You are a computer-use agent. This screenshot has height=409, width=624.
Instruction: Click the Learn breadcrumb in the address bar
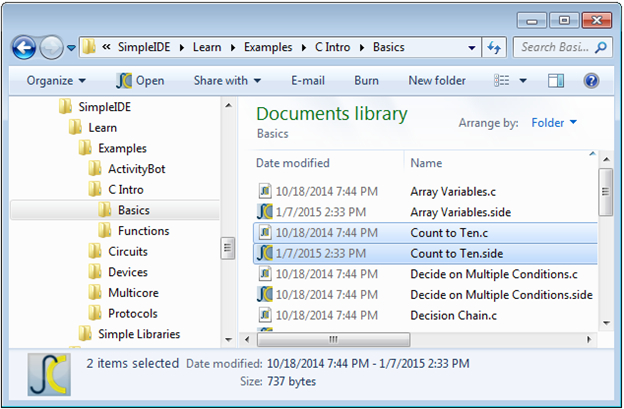coord(207,47)
